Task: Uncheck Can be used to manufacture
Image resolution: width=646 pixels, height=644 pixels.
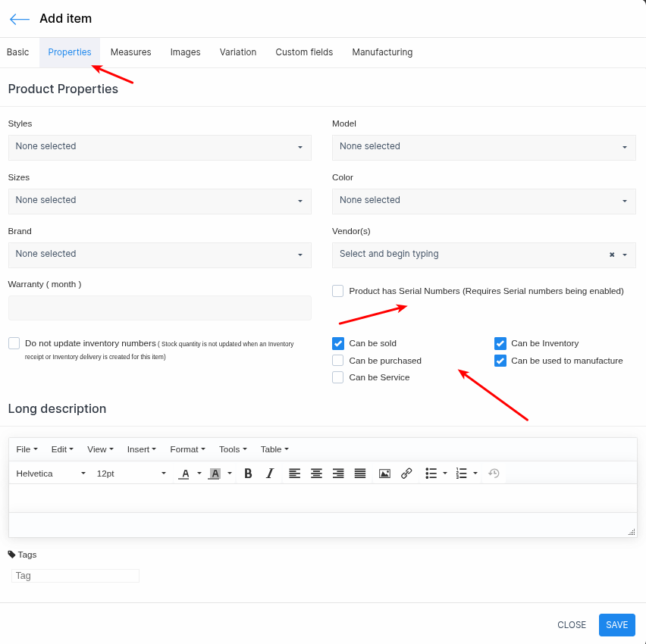Action: click(x=500, y=361)
